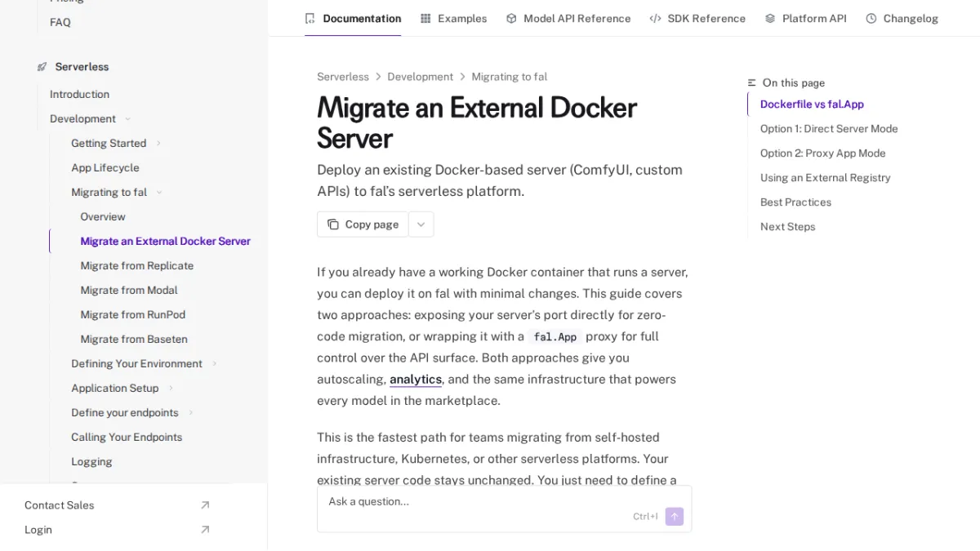Viewport: 980px width, 551px height.
Task: Click the arrow icon next to Contact Sales
Action: pyautogui.click(x=205, y=505)
